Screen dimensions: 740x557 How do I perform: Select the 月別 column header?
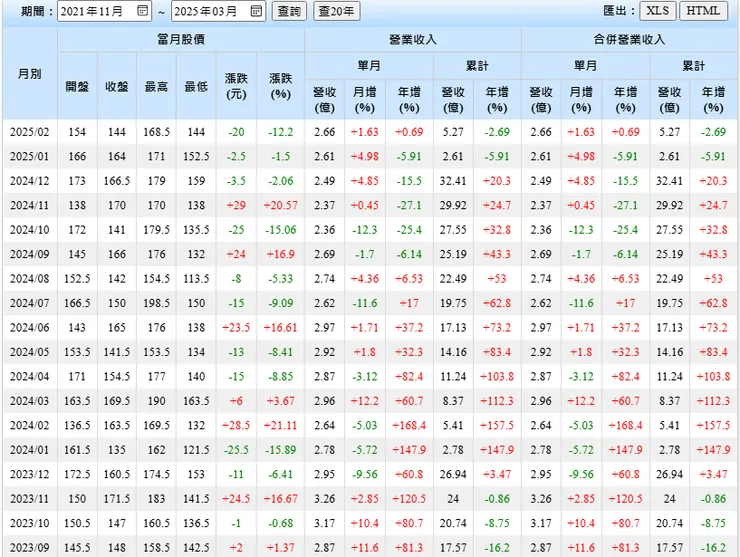(x=30, y=74)
